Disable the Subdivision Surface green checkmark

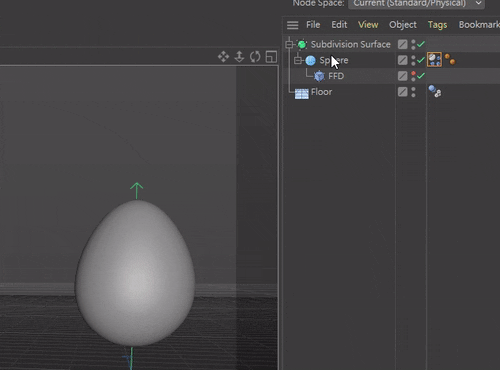coord(421,44)
